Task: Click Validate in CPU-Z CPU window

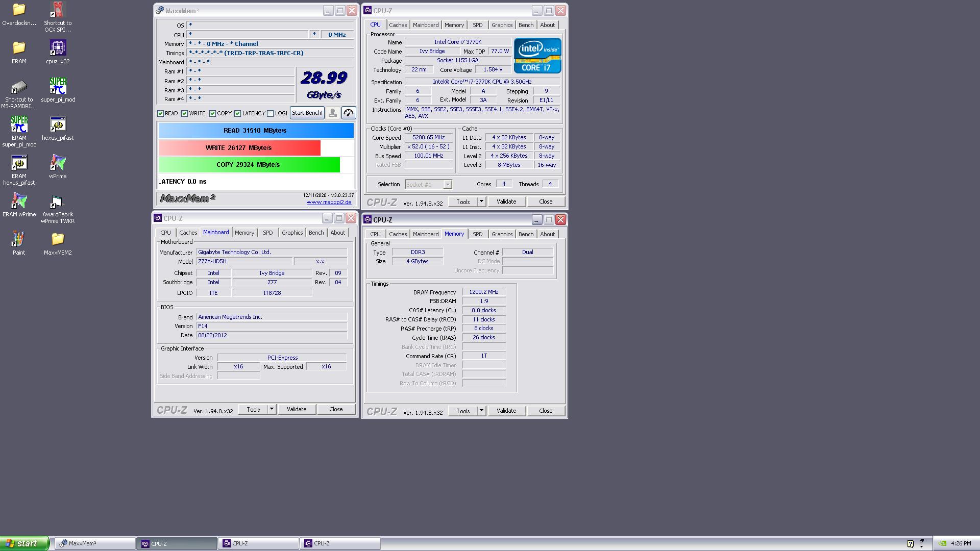Action: (x=506, y=202)
